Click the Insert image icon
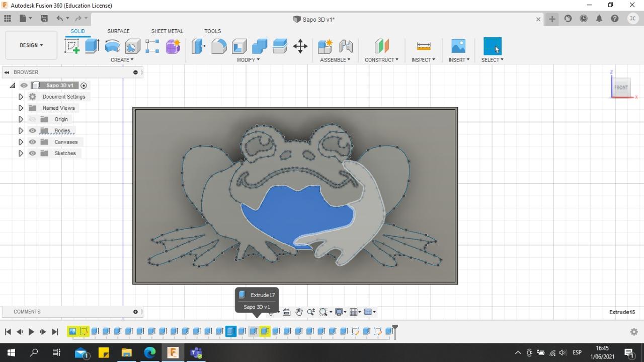The image size is (644, 362). point(458,46)
